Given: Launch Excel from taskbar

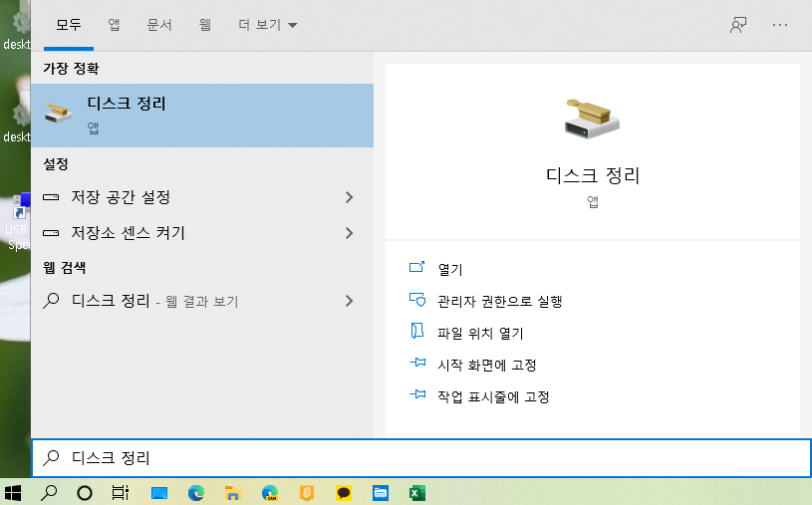Looking at the screenshot, I should [x=416, y=493].
